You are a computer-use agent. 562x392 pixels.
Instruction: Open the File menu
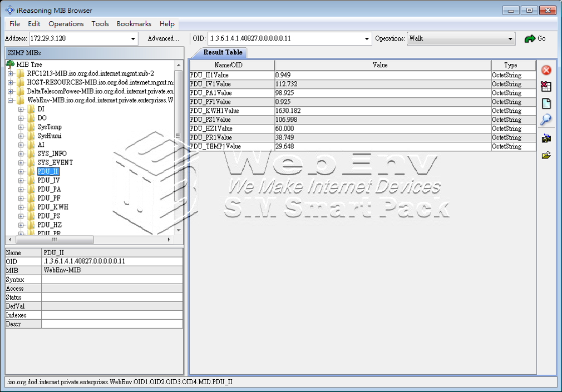pos(14,24)
